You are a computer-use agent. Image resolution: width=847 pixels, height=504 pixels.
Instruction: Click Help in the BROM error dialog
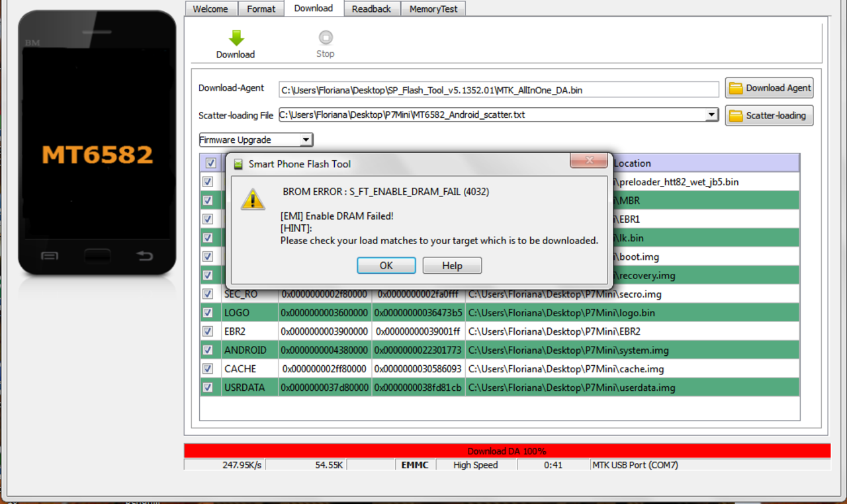click(453, 265)
